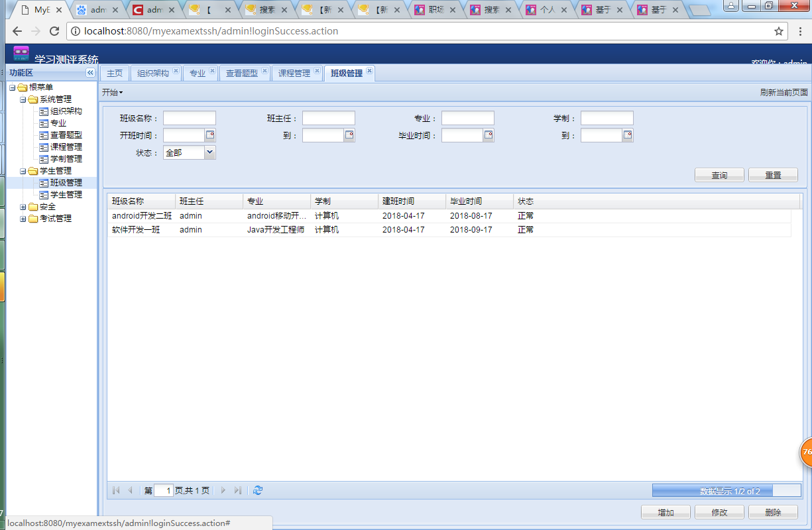Expand the 安全 tree node
812x530 pixels.
(23, 206)
